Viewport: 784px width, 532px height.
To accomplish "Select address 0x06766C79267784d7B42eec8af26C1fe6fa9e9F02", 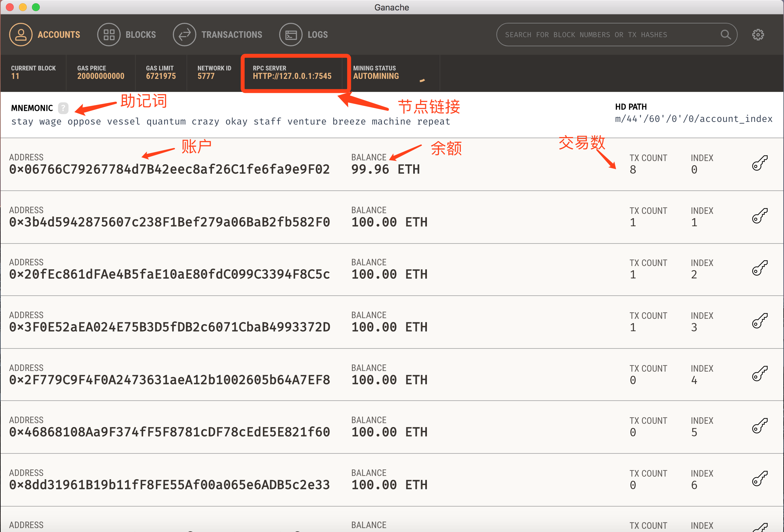I will (x=169, y=169).
